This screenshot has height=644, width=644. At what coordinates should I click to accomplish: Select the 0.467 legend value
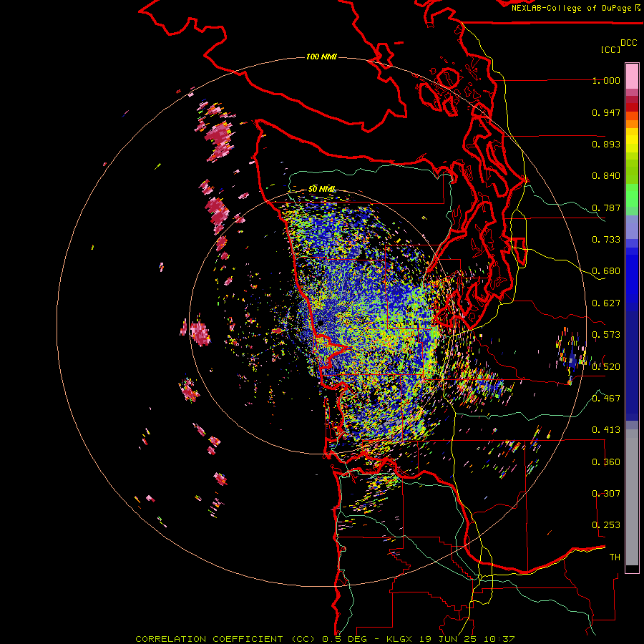[606, 398]
